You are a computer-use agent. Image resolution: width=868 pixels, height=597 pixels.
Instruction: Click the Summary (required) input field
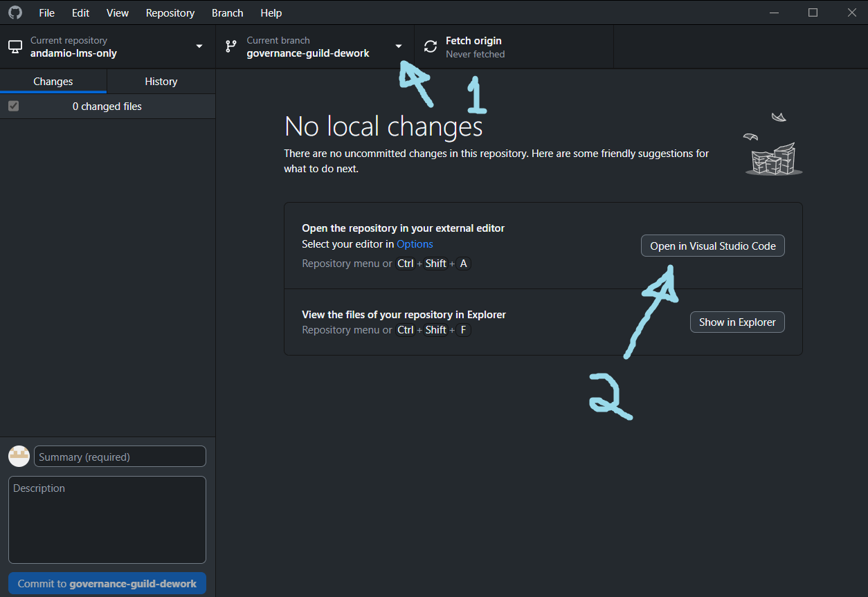[120, 457]
